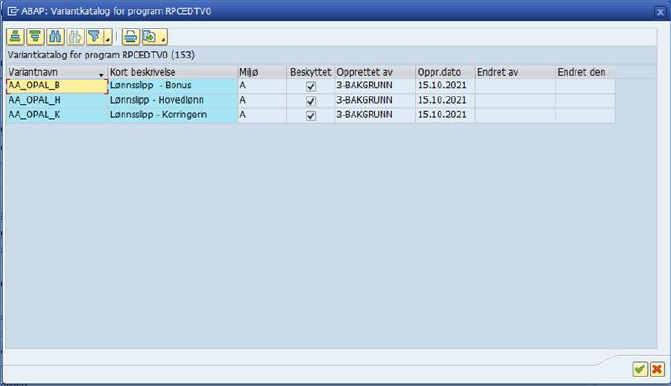Toggle Beskyttet checkbox for AA_OPAL_B
This screenshot has height=386, width=671.
click(311, 86)
